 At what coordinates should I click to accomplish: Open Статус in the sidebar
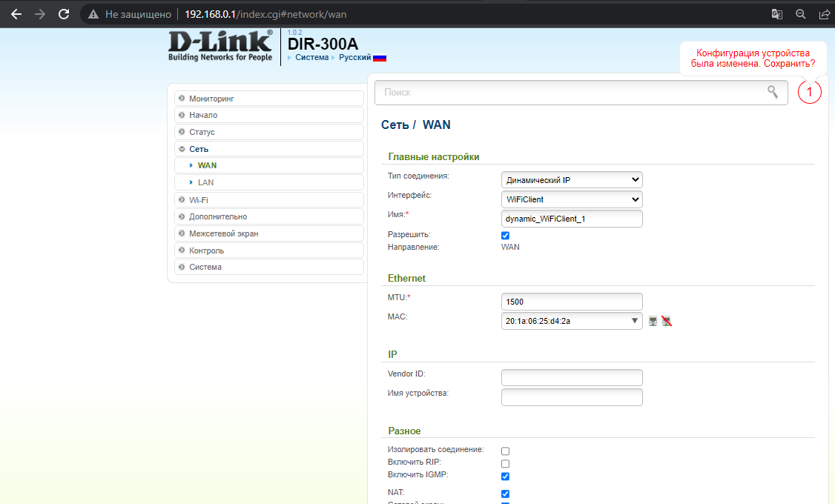point(269,132)
